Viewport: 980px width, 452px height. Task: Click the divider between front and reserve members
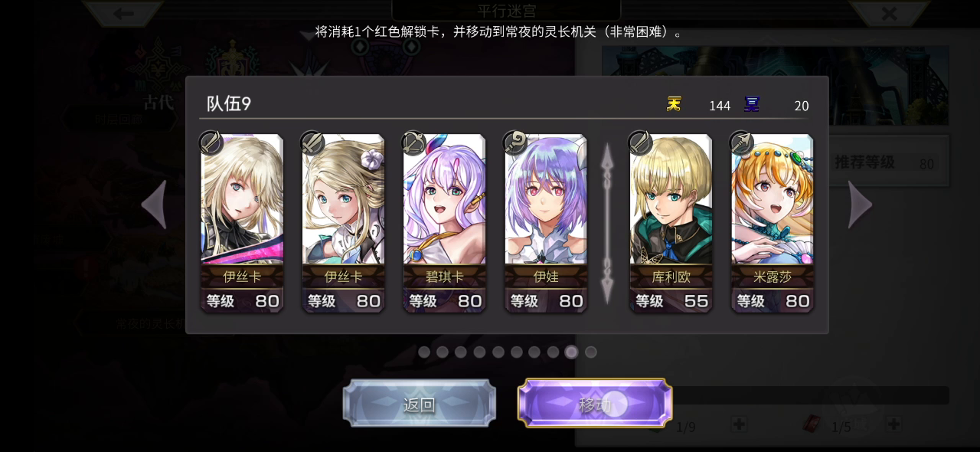[607, 223]
